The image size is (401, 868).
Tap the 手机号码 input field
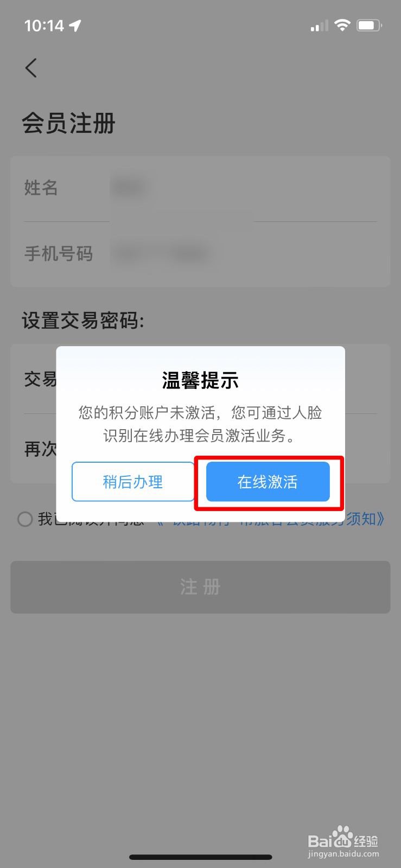click(x=200, y=254)
